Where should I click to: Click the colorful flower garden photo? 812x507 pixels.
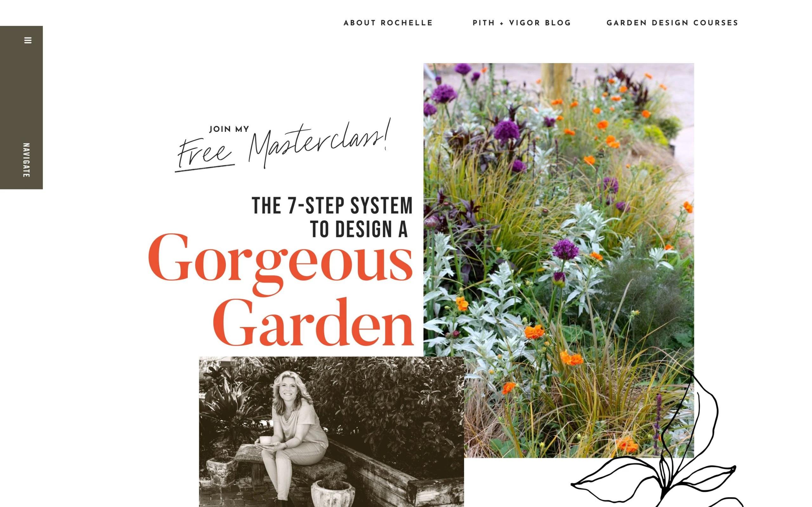point(558,260)
